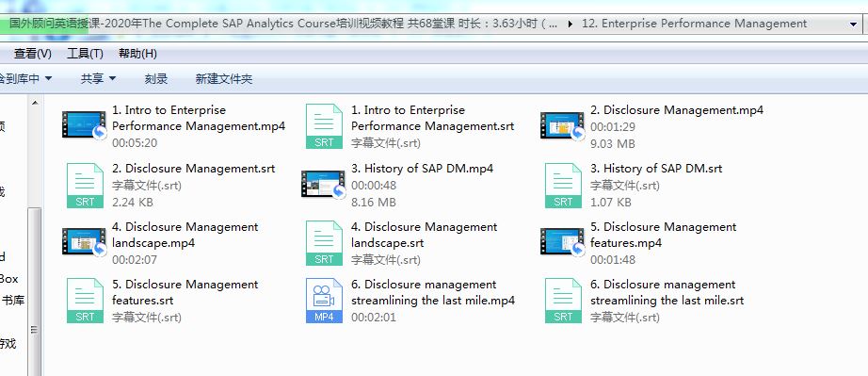Select file name 2. Disclosure Management.srt
The width and height of the screenshot is (868, 376).
(193, 169)
